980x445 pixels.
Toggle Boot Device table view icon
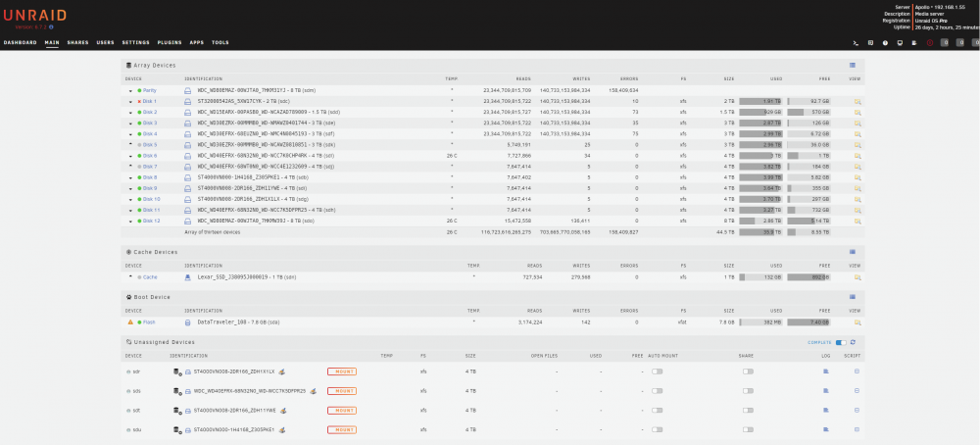(x=853, y=297)
